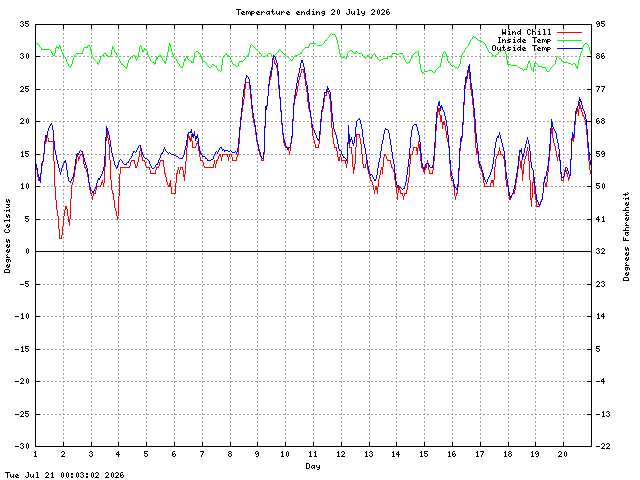This screenshot has height=480, width=640.
Task: Click the -4 tick on the Fahrenheit axis
Action: (600, 381)
